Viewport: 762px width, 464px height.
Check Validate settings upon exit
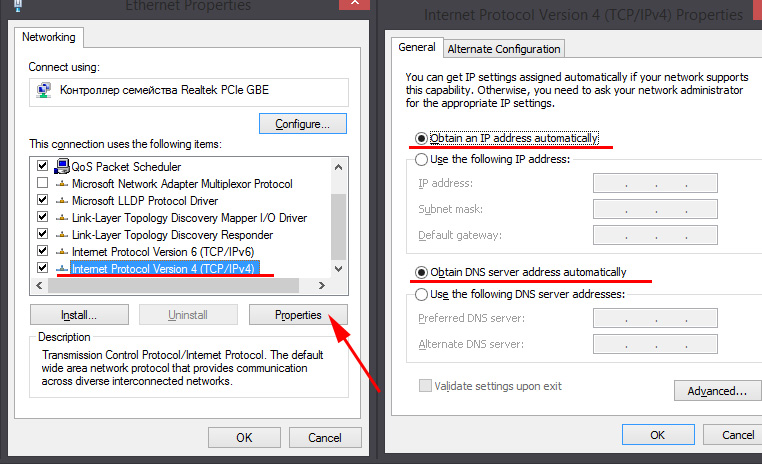[425, 386]
